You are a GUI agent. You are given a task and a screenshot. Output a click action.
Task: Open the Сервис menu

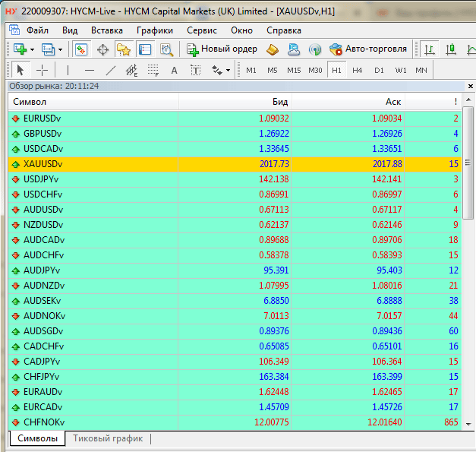(x=202, y=30)
